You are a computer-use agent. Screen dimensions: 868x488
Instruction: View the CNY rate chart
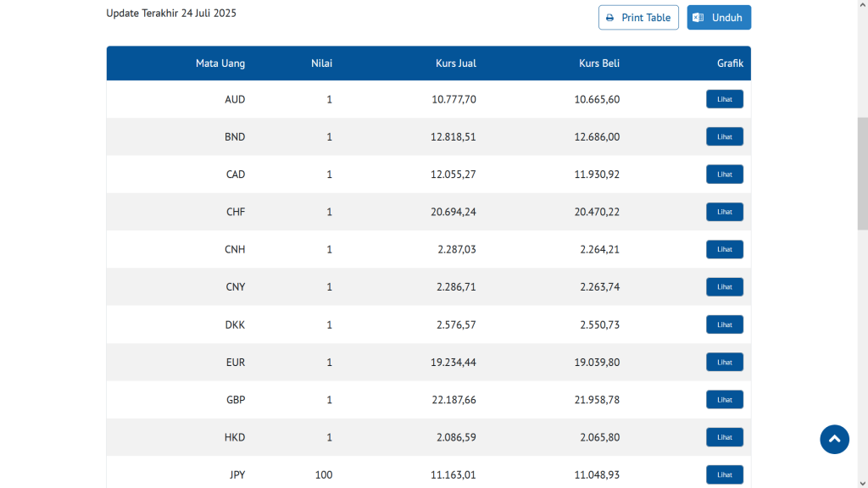tap(724, 287)
